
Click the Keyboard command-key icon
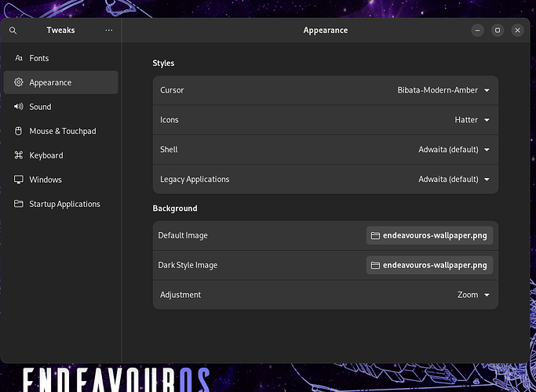coord(19,155)
